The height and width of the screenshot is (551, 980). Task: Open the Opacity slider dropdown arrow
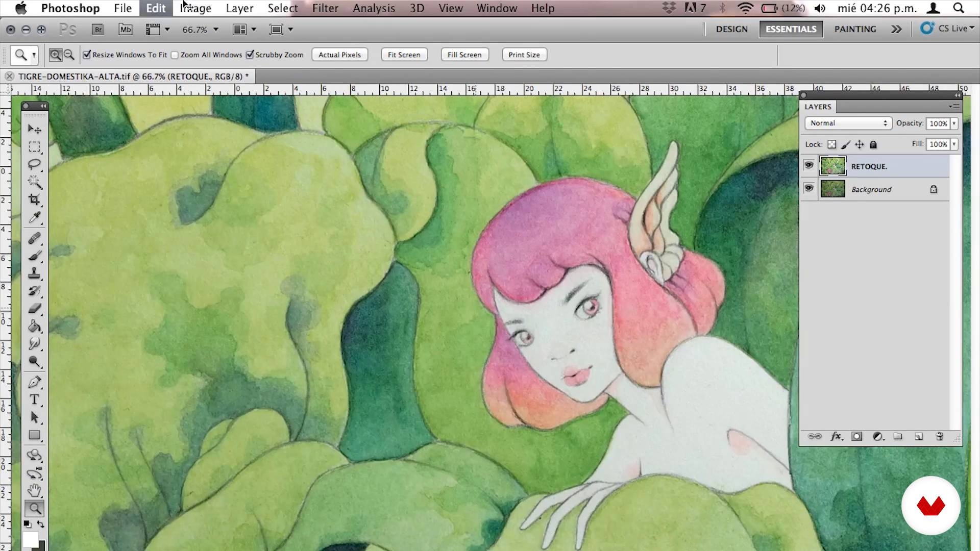(954, 123)
